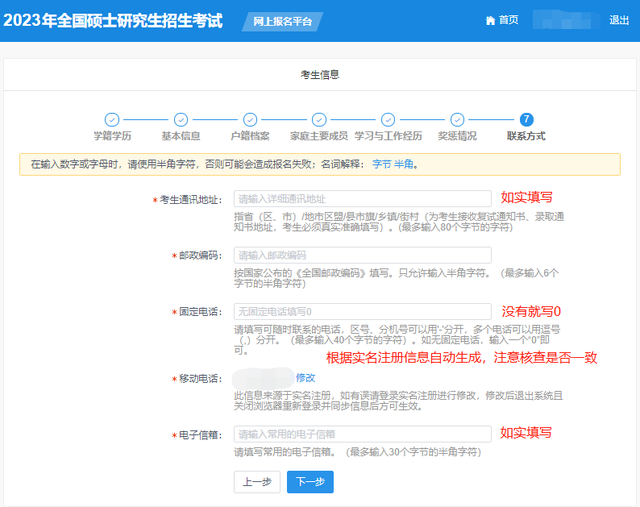The image size is (640, 507).
Task: Click the 基本信息 step checkmark circle
Action: (181, 120)
